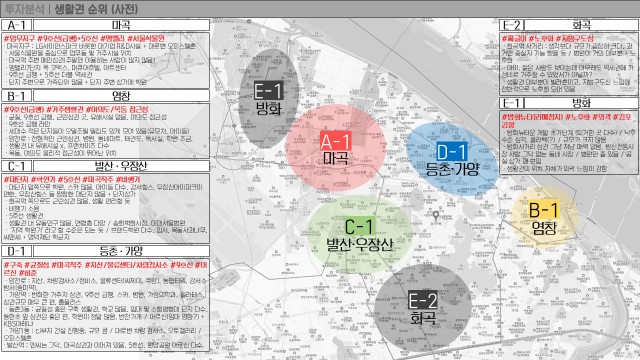Screen dimensions: 640x360
Task: Click the map pin marker icon
Action: (x=436, y=216)
